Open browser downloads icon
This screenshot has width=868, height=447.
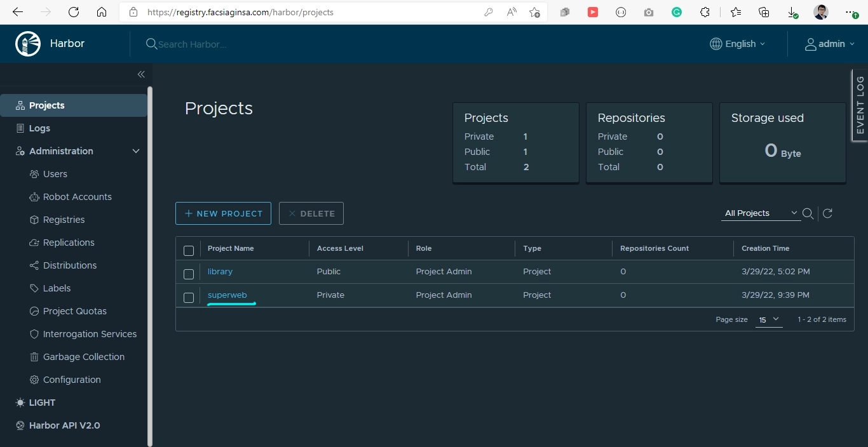click(792, 12)
